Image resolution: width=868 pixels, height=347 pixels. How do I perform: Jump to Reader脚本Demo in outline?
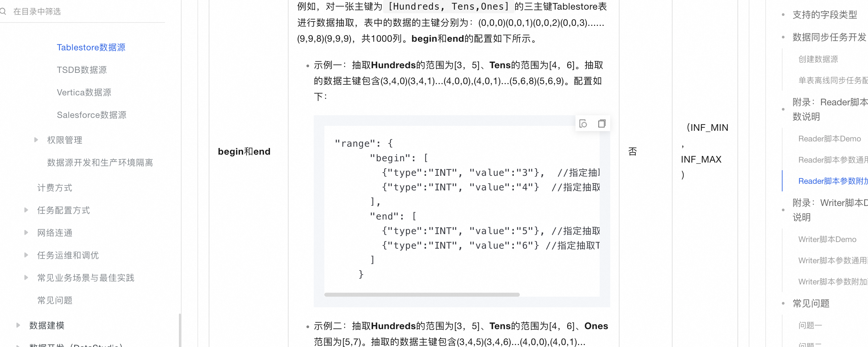(x=829, y=139)
